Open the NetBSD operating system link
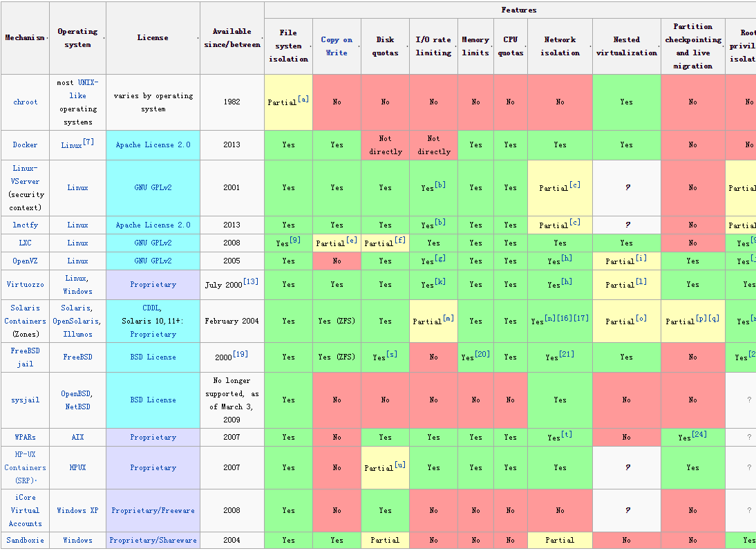The width and height of the screenshot is (756, 551). [x=77, y=407]
